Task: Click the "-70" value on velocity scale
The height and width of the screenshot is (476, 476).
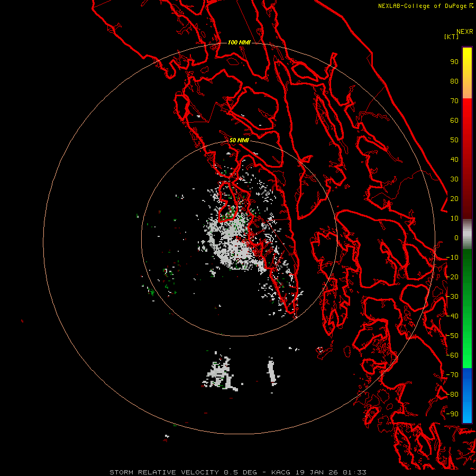Action: point(452,375)
